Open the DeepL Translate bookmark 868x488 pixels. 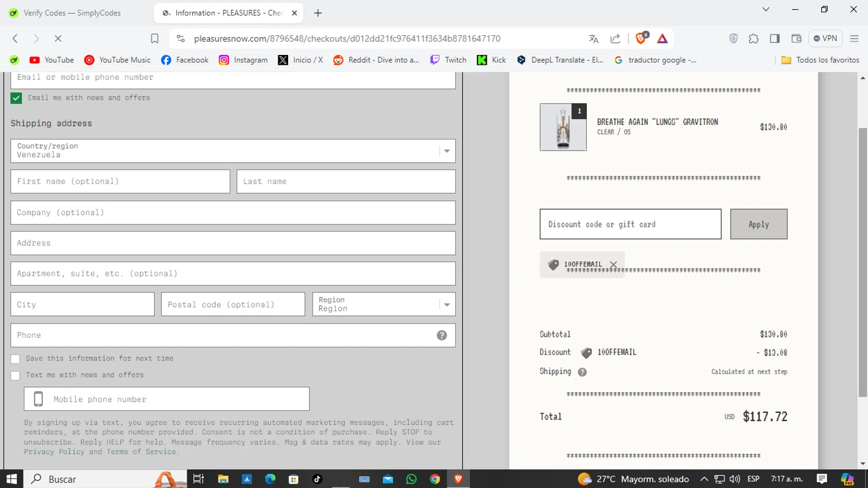(560, 60)
